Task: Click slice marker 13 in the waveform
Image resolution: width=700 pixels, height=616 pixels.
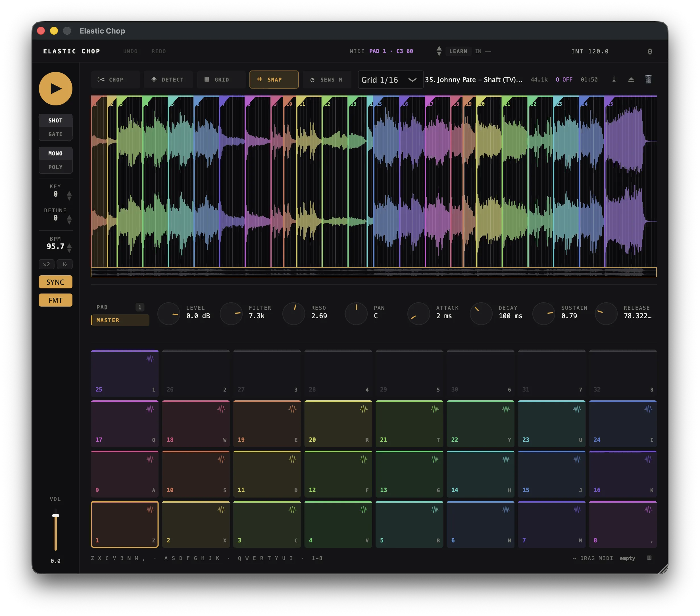Action: pos(353,102)
